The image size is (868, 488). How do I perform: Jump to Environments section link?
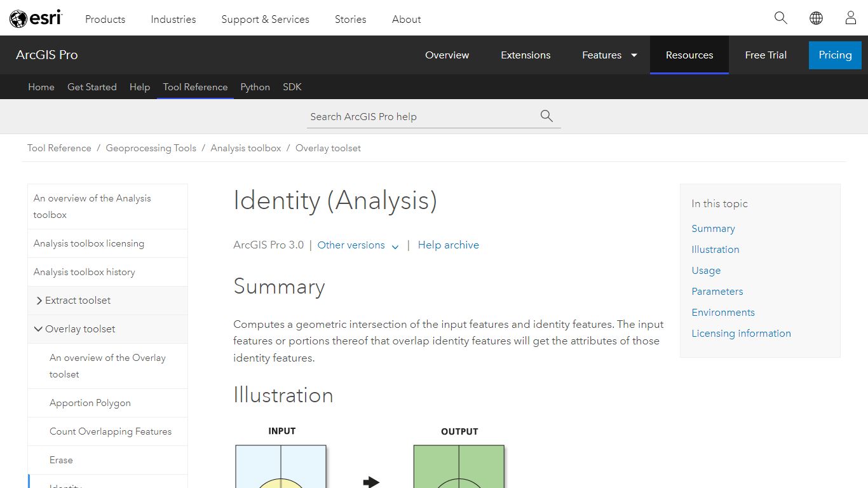click(723, 313)
